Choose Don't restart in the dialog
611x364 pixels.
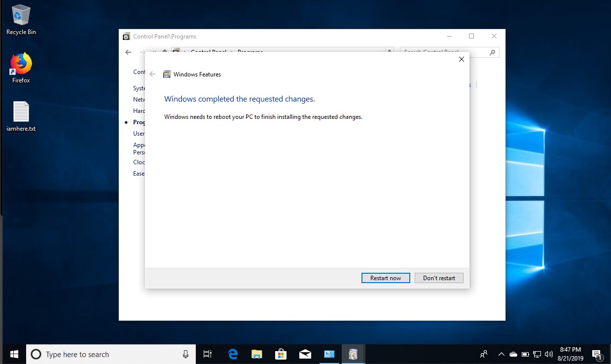tap(439, 278)
